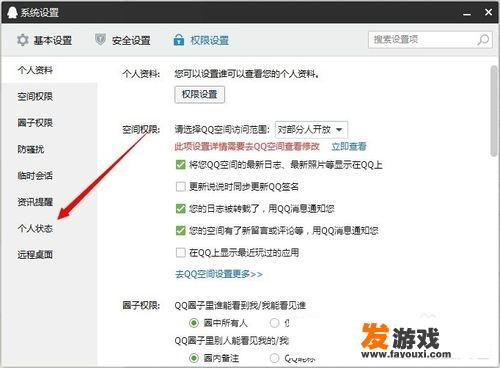Select the 圈中所有人 radio button
Screen dimensions: 500x368
point(194,323)
